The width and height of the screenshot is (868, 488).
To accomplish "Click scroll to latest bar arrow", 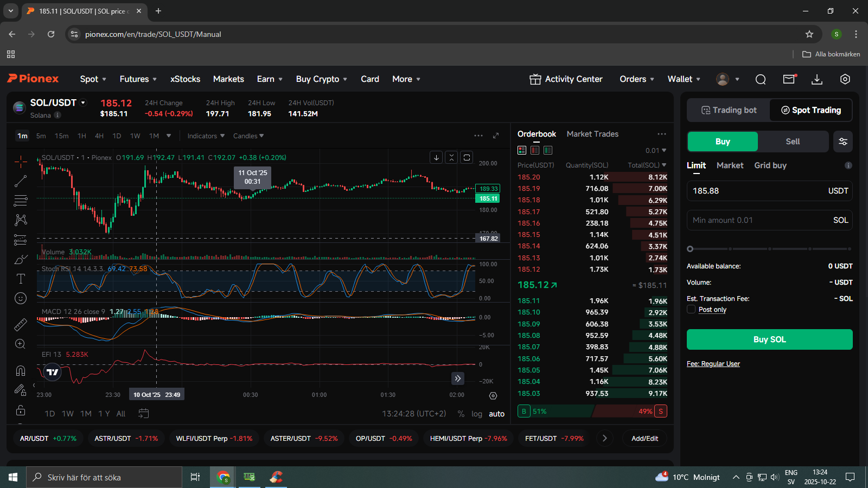I will coord(458,378).
